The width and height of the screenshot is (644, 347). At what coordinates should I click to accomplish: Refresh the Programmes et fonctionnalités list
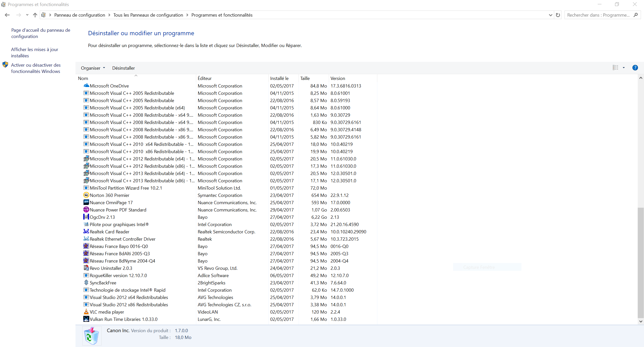coord(558,15)
